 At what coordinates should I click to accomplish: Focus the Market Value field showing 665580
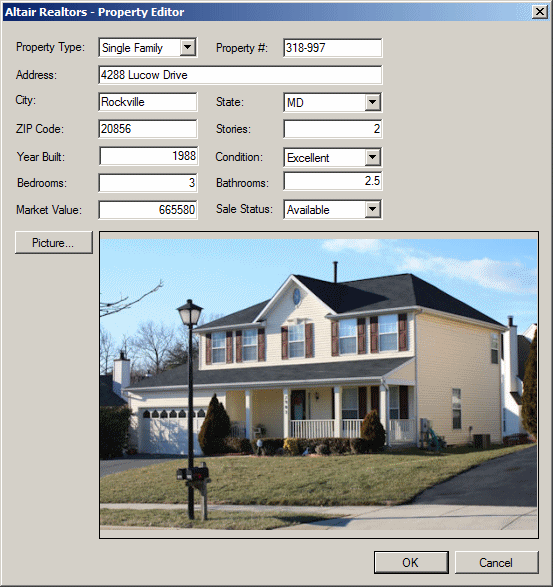click(x=148, y=210)
